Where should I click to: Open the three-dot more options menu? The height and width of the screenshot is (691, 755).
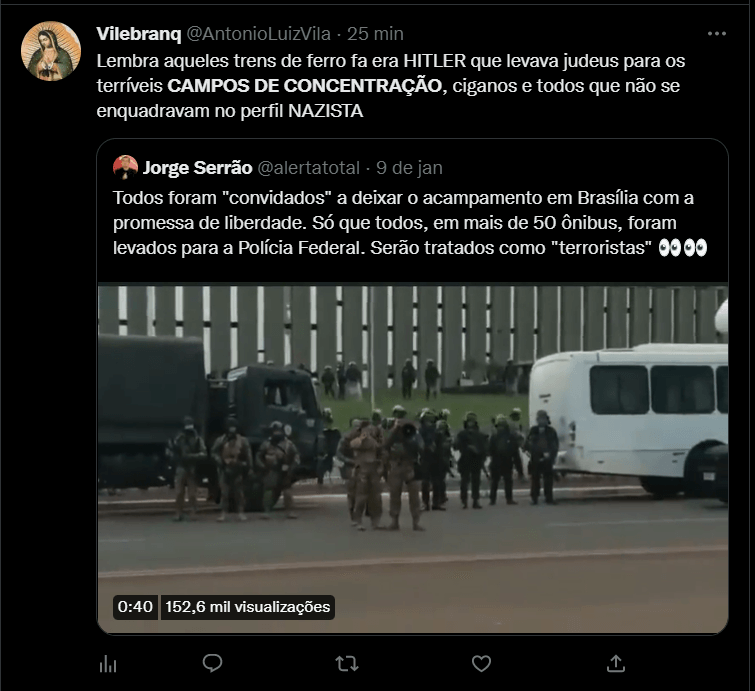pos(716,34)
